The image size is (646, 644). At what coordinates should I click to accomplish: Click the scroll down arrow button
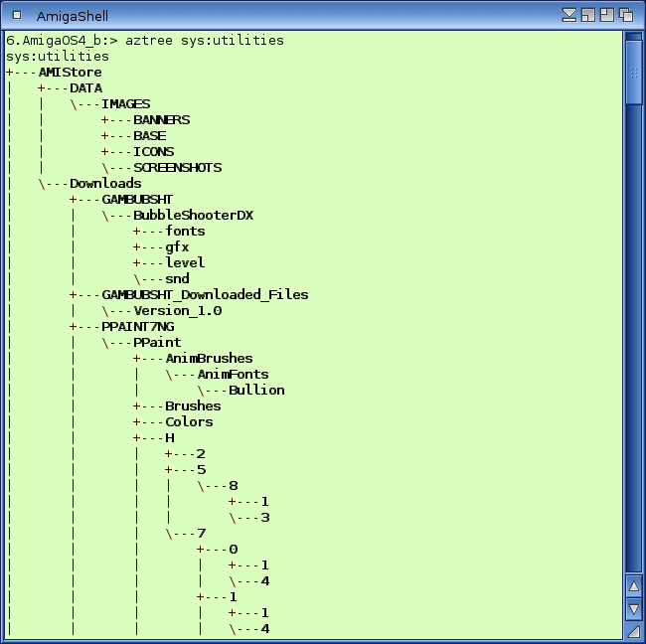(634, 608)
